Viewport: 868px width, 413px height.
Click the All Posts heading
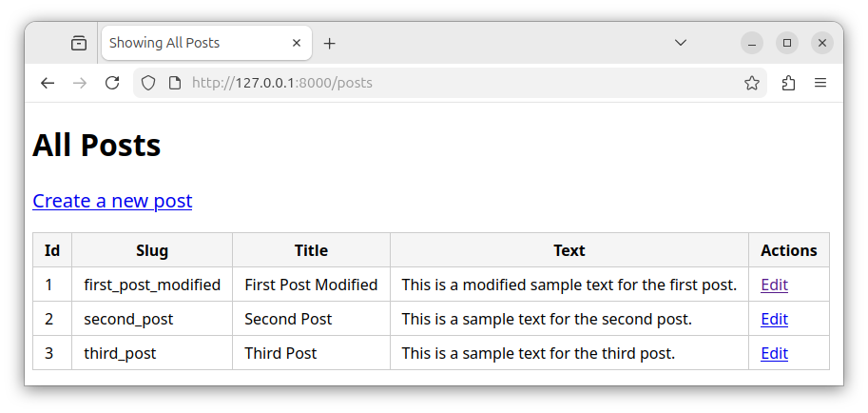(x=97, y=146)
